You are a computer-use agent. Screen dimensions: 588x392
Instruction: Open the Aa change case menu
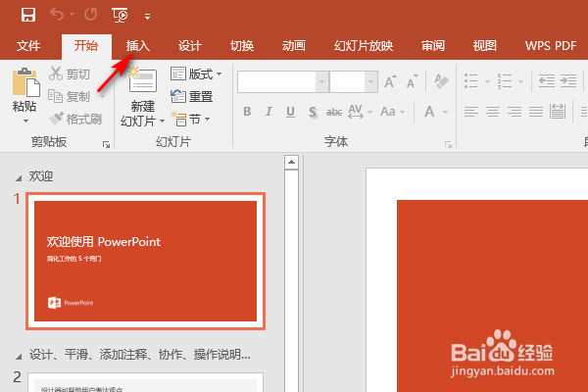click(392, 112)
